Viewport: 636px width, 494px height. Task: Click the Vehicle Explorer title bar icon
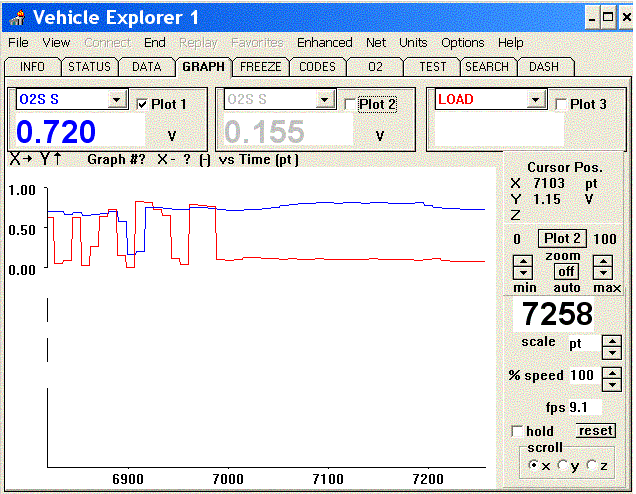click(x=17, y=17)
